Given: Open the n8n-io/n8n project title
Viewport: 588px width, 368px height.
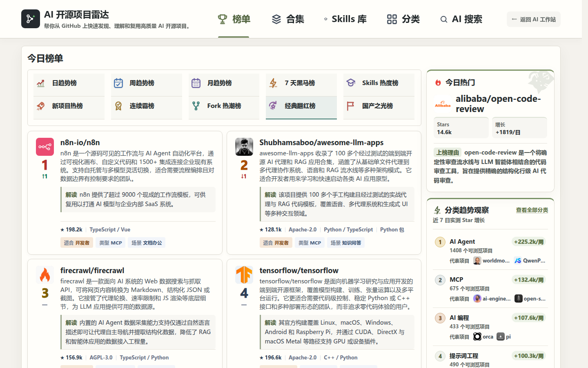Looking at the screenshot, I should point(80,142).
